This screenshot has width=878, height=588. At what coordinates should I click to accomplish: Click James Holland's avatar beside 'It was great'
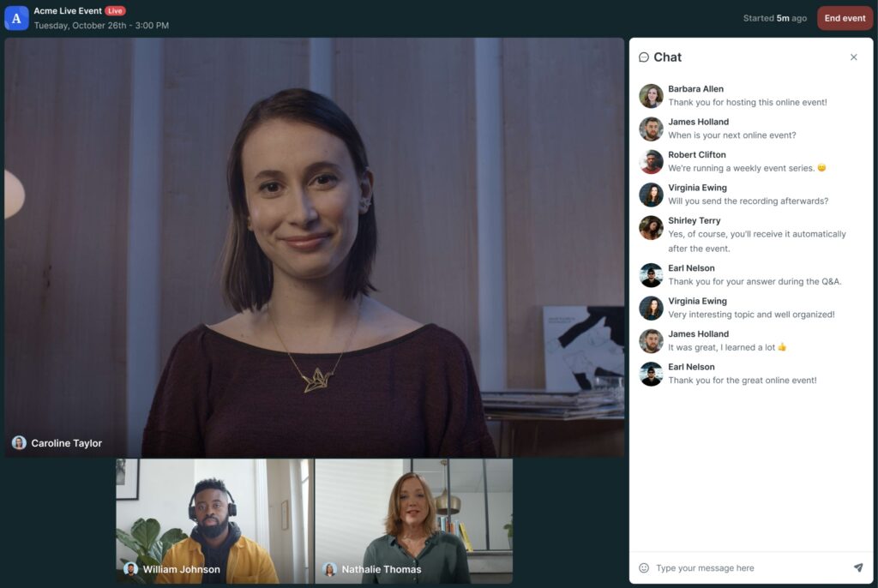[652, 341]
